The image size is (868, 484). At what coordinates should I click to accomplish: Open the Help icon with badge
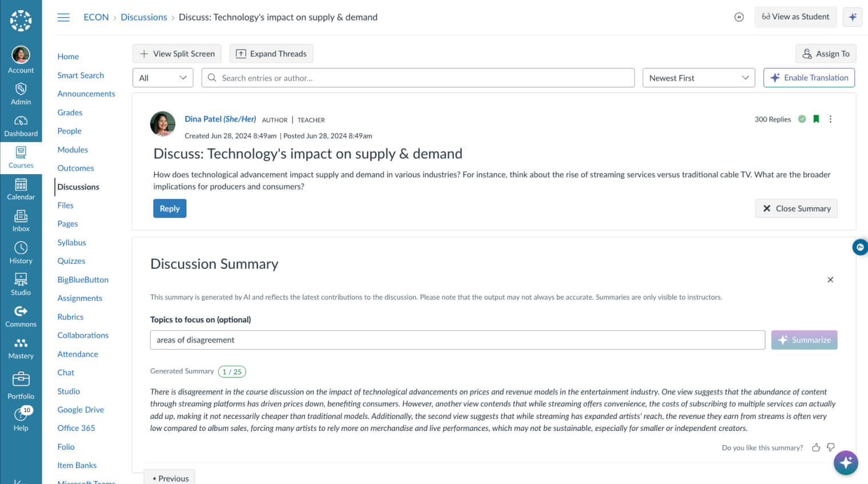(21, 420)
